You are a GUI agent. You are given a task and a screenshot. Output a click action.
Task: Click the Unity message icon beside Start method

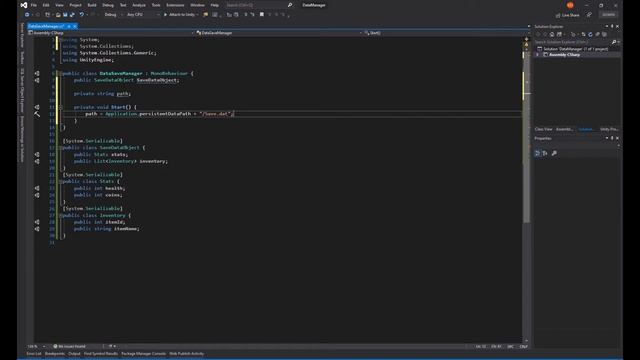[37, 107]
